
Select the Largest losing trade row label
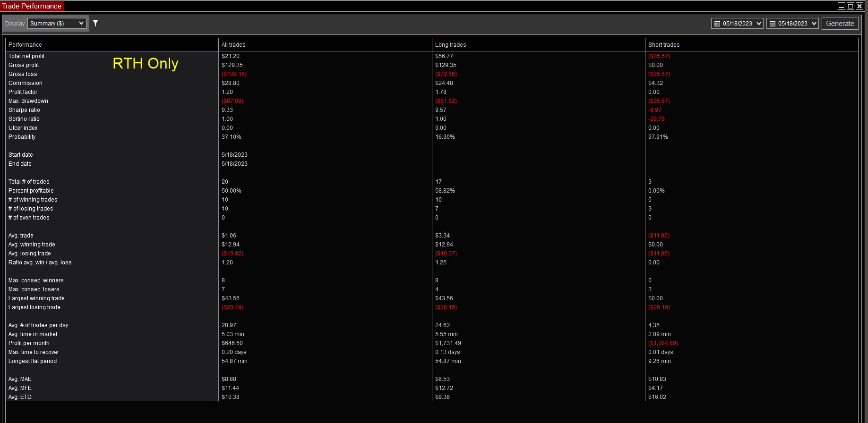pos(34,307)
